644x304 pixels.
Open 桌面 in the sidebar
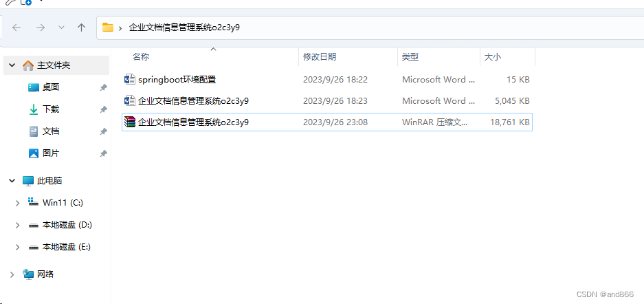coord(51,87)
